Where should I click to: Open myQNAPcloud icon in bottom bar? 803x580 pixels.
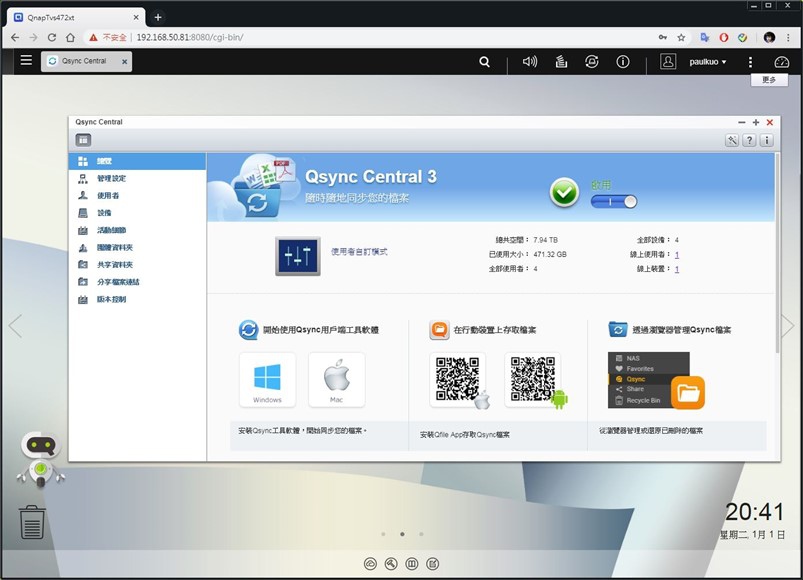click(370, 564)
